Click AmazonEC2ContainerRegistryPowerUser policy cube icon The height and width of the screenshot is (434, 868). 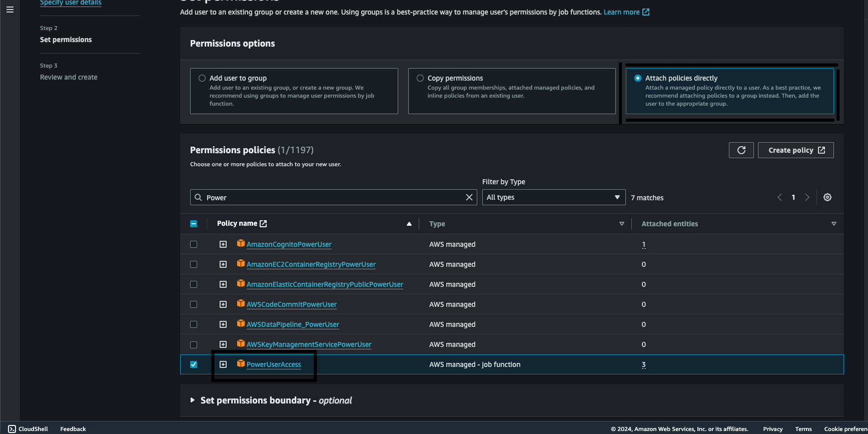[241, 263]
